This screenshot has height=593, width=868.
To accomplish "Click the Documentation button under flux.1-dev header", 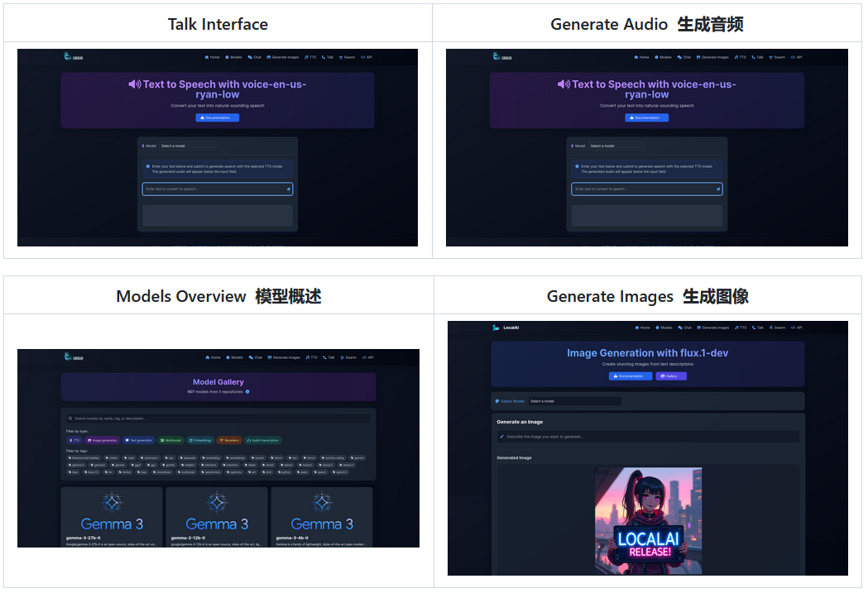I will coord(631,376).
